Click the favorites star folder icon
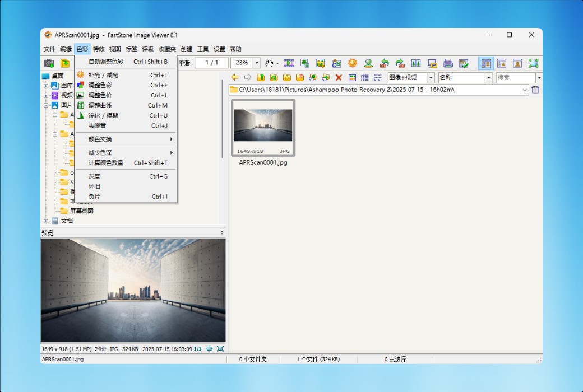The height and width of the screenshot is (392, 583). click(286, 77)
